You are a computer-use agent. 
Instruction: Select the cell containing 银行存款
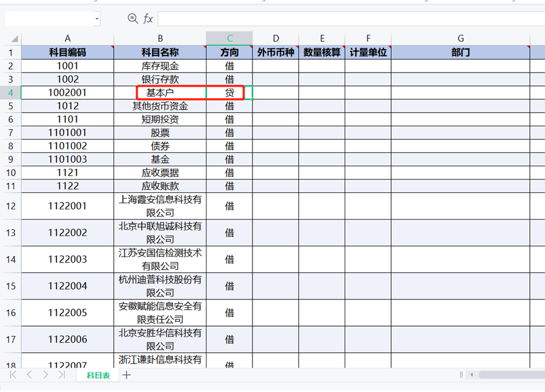[x=160, y=79]
